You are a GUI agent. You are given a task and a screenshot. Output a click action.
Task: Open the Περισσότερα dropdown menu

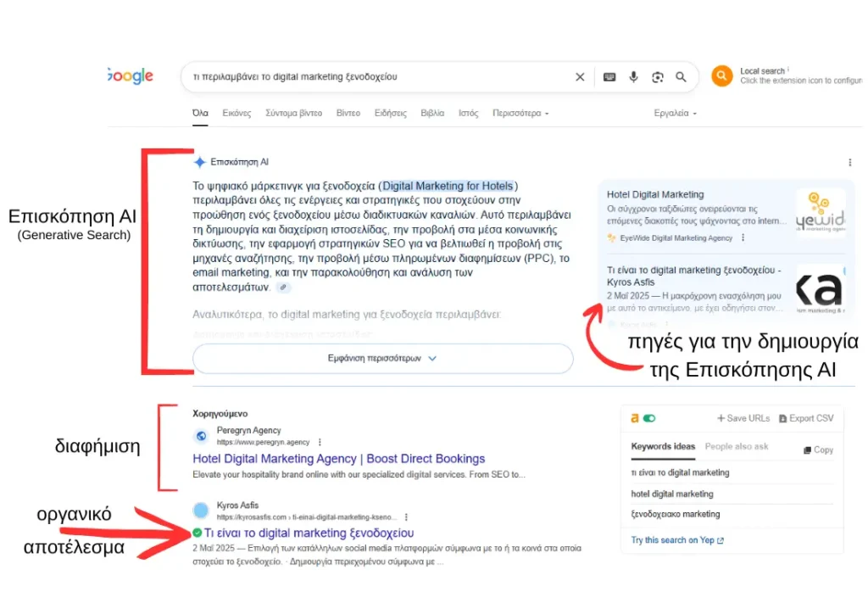(520, 114)
